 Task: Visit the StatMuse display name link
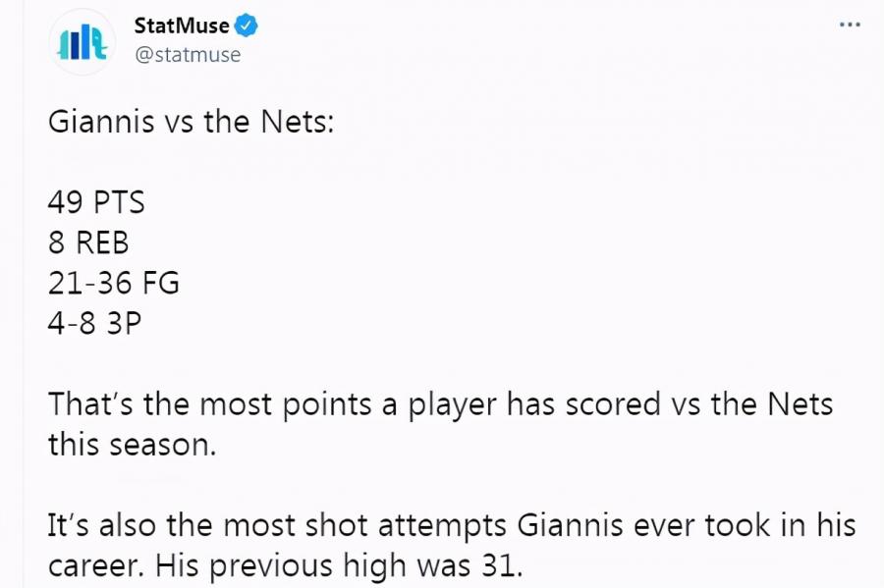[x=182, y=26]
